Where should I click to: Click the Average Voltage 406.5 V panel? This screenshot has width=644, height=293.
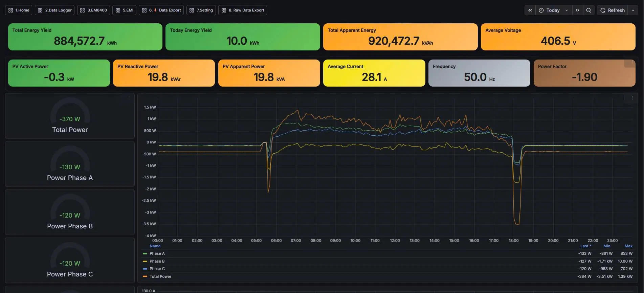pos(558,37)
